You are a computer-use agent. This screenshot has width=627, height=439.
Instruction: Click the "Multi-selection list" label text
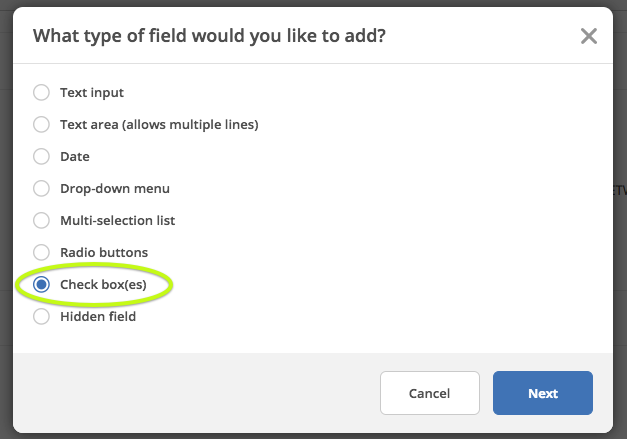(x=118, y=220)
